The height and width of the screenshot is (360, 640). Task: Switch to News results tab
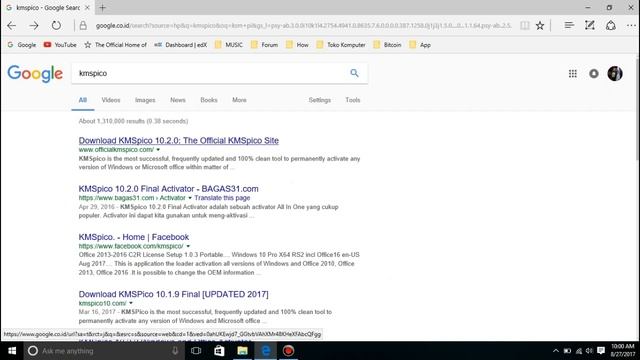click(178, 100)
